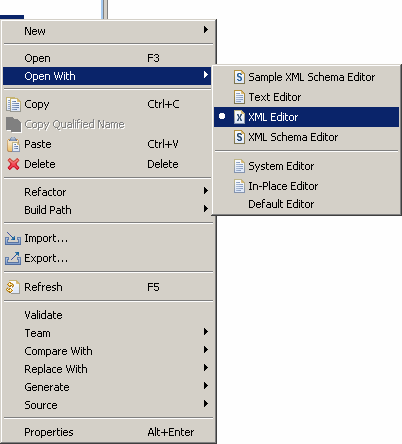Click the XML Schema Editor S icon
402x444 pixels.
(x=239, y=137)
